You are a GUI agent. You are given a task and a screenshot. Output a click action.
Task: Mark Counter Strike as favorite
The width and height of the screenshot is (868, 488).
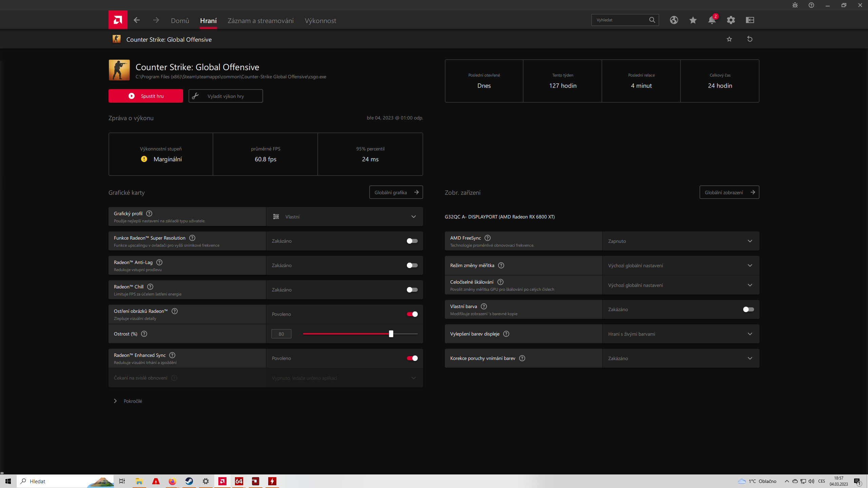(x=729, y=39)
